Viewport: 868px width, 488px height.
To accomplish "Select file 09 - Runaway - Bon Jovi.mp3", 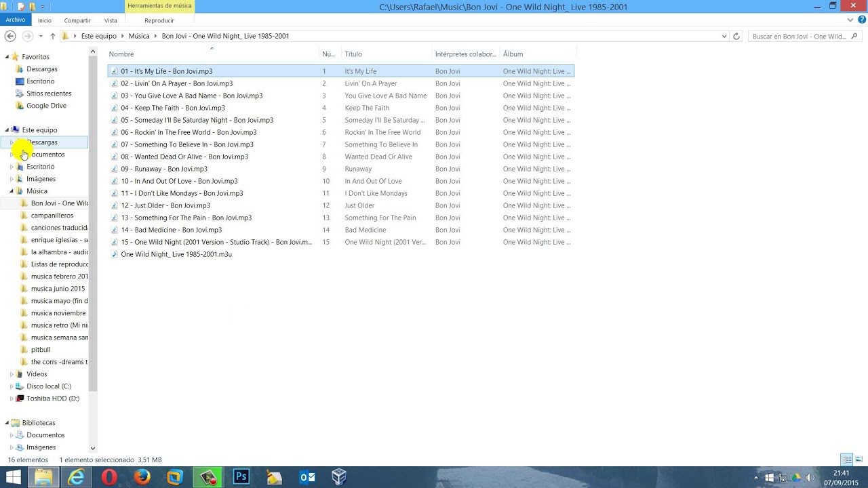I will tap(164, 169).
